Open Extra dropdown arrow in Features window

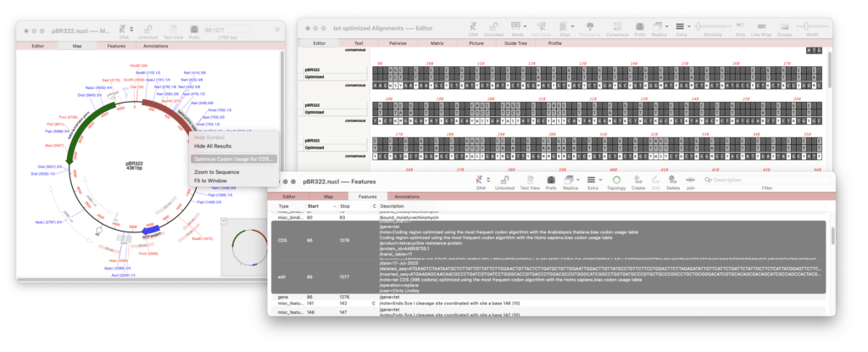point(599,180)
